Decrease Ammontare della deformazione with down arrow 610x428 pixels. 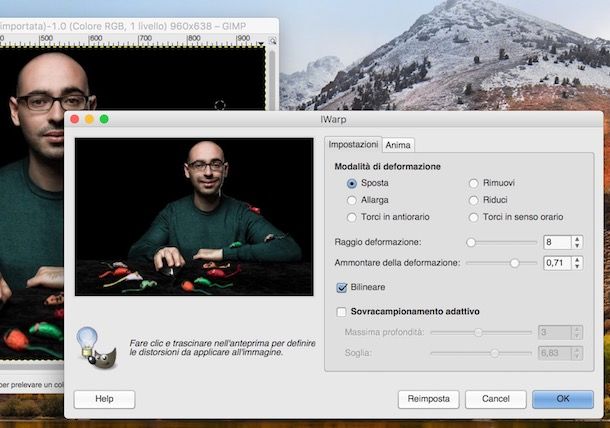pyautogui.click(x=577, y=267)
